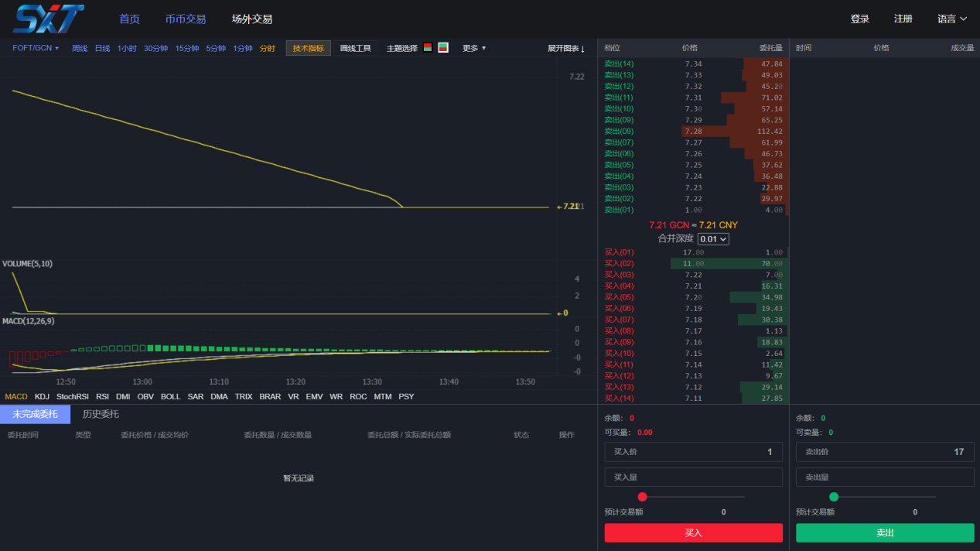The height and width of the screenshot is (551, 980).
Task: Expand the 更多 dropdown in chart toolbar
Action: [x=474, y=48]
